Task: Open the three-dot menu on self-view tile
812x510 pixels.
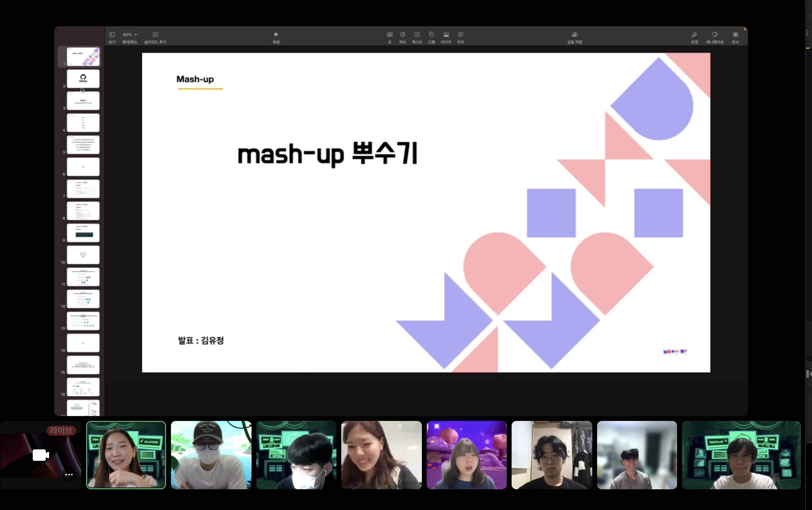Action: click(x=69, y=475)
